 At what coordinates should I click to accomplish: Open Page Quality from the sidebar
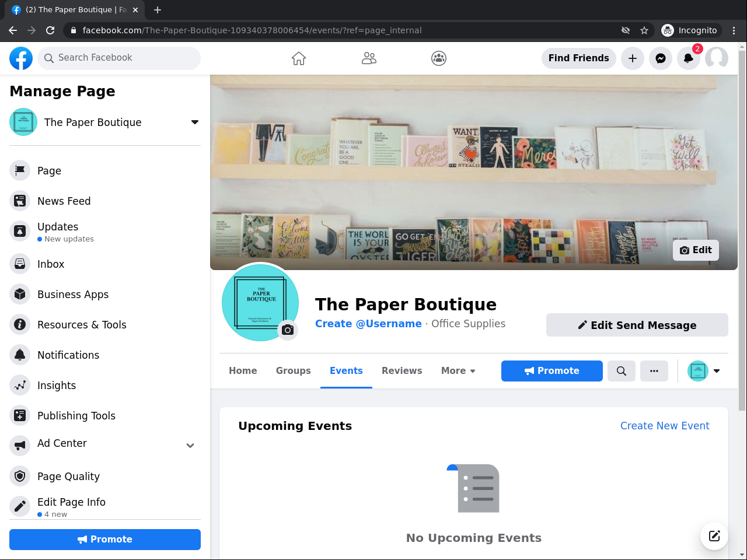[69, 477]
